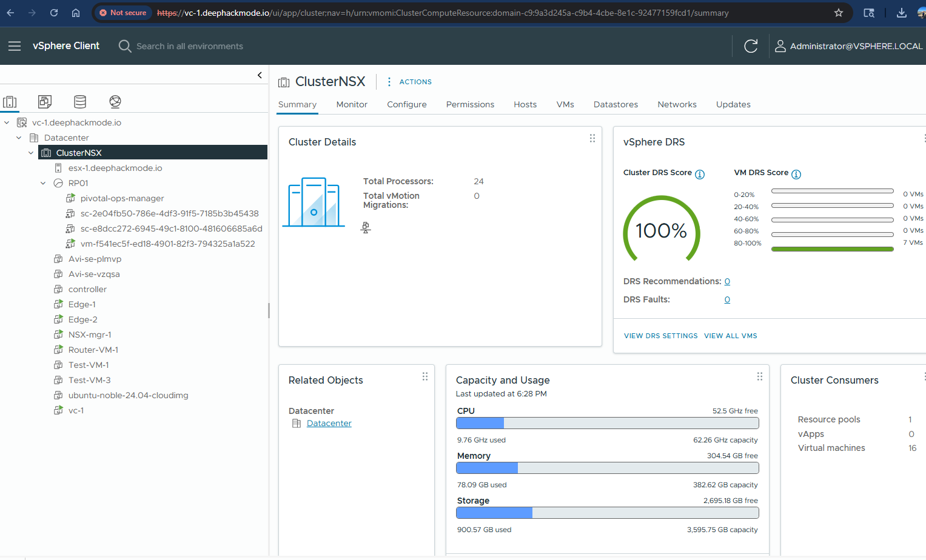
Task: Select Avi-se-plmvp virtual machine
Action: [95, 259]
